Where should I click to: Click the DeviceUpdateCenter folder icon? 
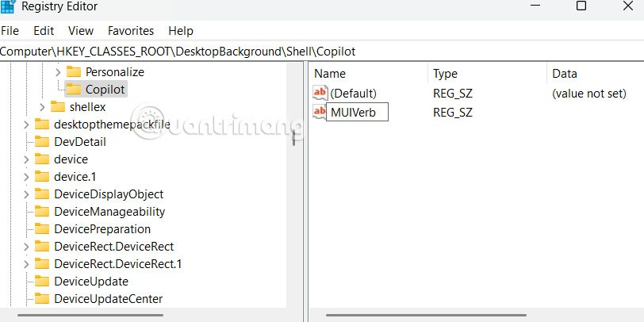[42, 298]
